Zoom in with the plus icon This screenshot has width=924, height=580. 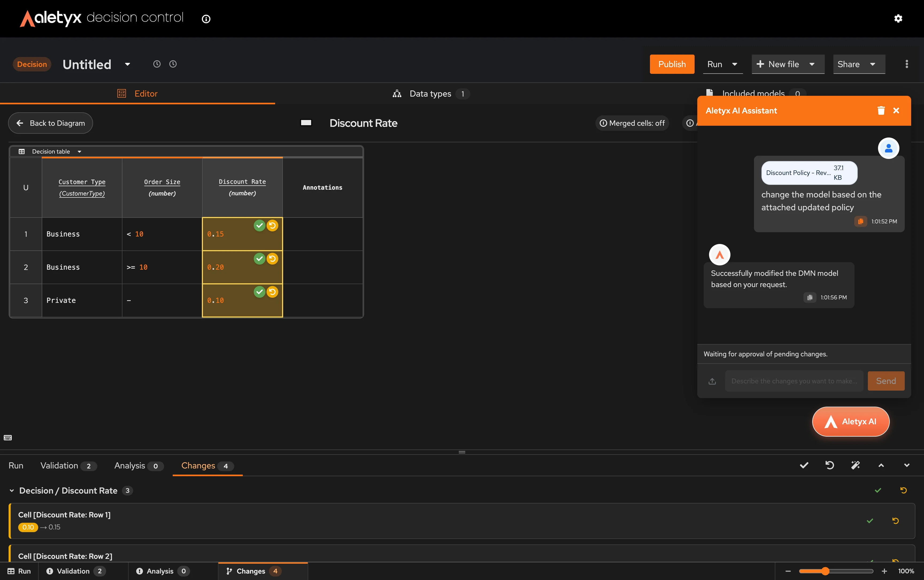point(884,571)
